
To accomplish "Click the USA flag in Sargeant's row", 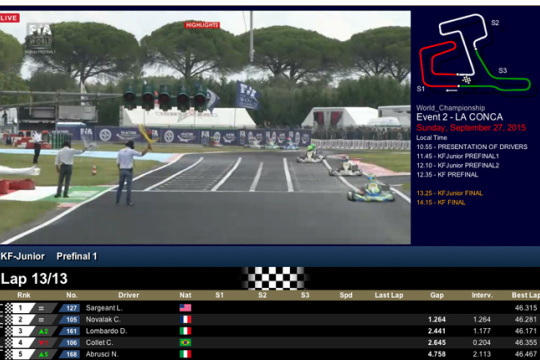I will point(185,308).
